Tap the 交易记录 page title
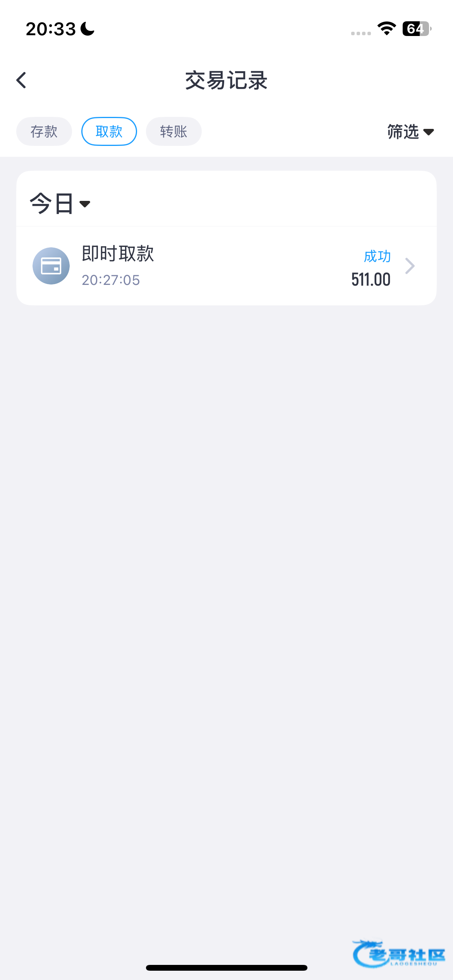 coord(226,81)
